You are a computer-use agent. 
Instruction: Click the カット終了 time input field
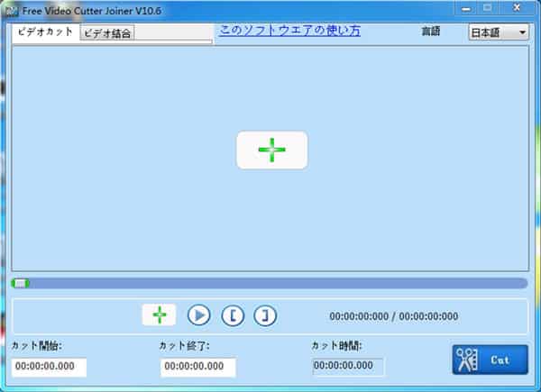coord(198,367)
